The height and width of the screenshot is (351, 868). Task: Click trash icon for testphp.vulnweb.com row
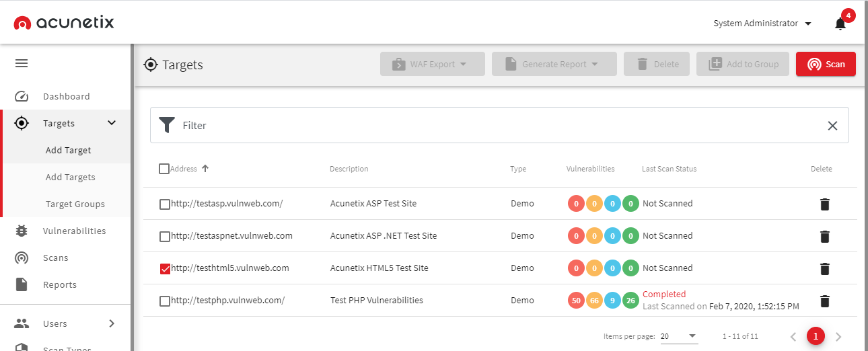pyautogui.click(x=825, y=301)
